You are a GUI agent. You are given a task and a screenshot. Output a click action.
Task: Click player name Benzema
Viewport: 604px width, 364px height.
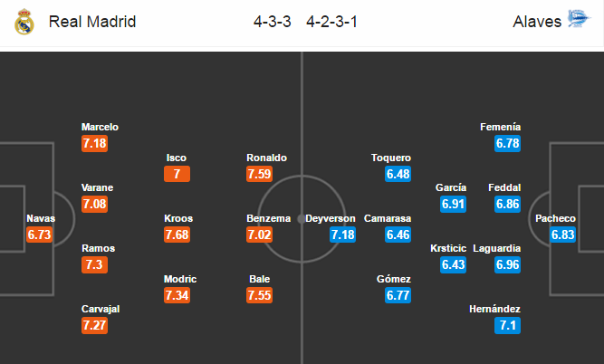coord(268,218)
